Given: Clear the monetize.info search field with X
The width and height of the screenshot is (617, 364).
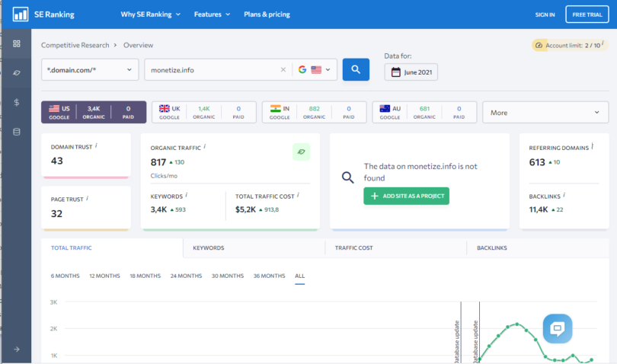Looking at the screenshot, I should pos(283,69).
